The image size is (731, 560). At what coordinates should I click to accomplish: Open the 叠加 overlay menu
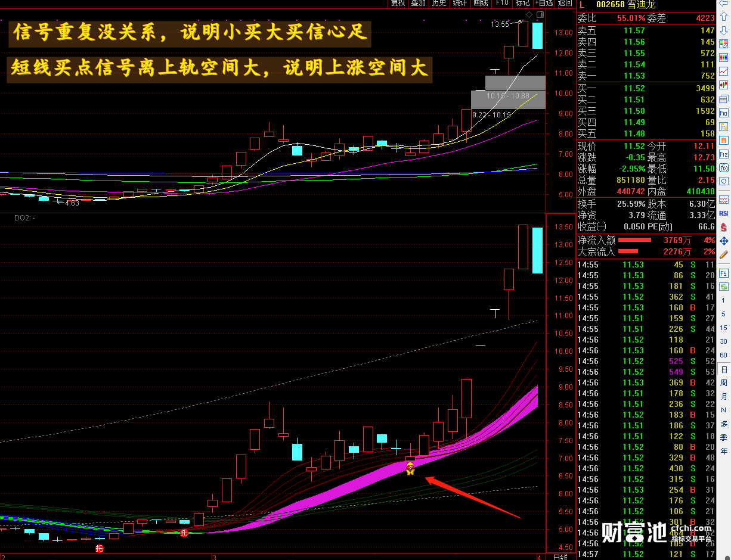[419, 4]
